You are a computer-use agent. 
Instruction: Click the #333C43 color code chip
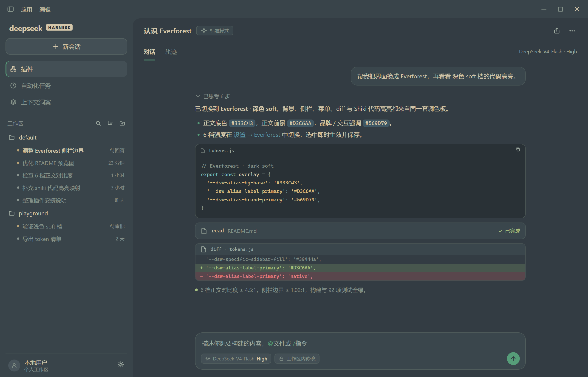(x=242, y=123)
